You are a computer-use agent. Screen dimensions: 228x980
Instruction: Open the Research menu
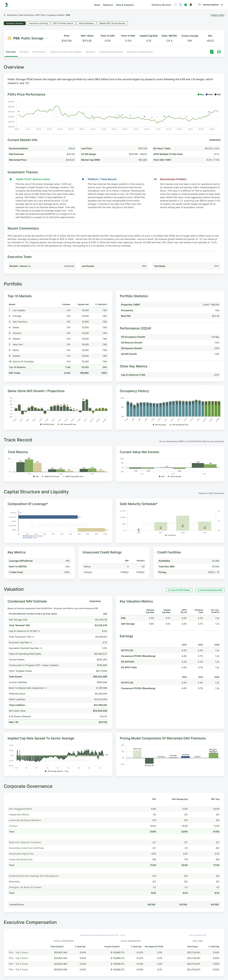[108, 5]
